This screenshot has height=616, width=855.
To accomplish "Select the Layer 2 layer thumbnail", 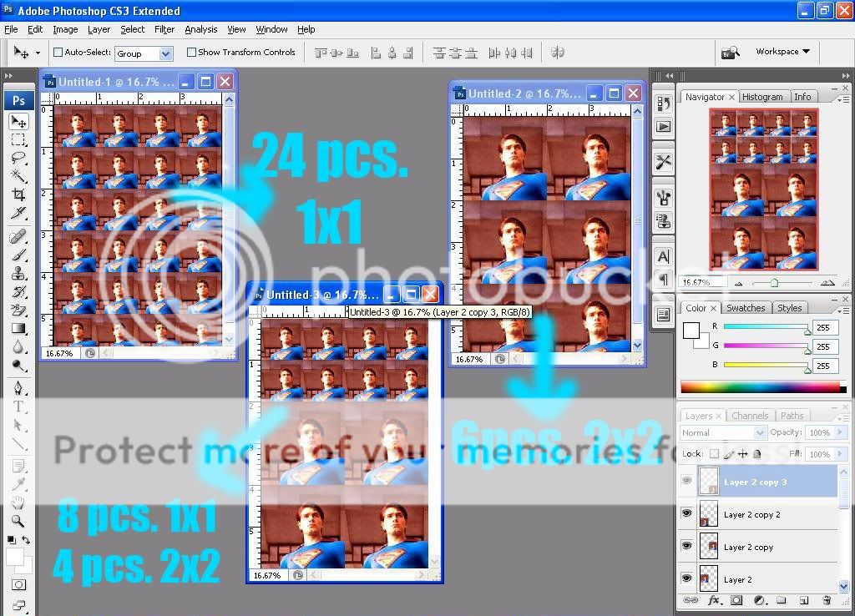I will click(x=707, y=578).
